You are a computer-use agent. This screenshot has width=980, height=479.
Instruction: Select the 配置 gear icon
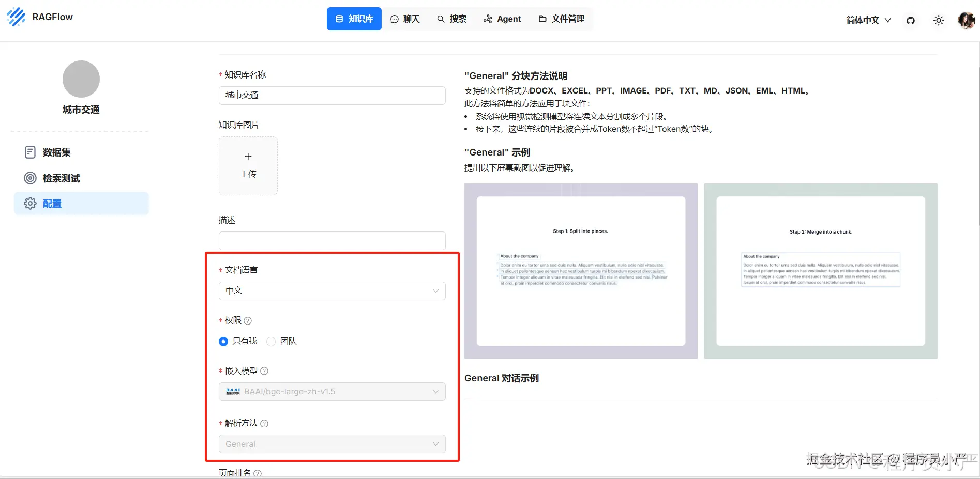[29, 203]
